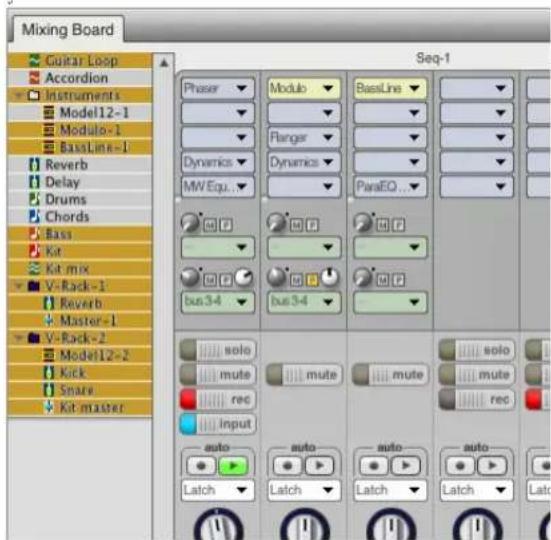Click the V-Rack-2 folder icon
This screenshot has height=540, width=551.
click(x=33, y=338)
